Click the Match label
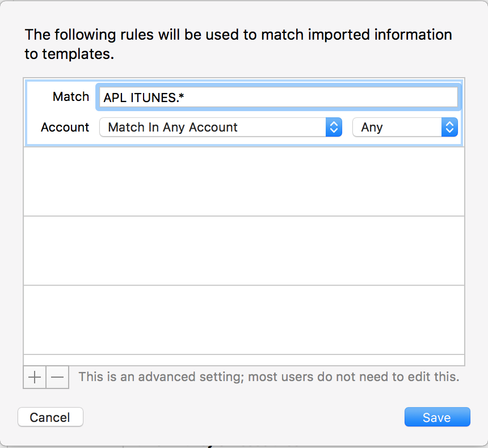Screen dimensions: 488x448 click(71, 97)
